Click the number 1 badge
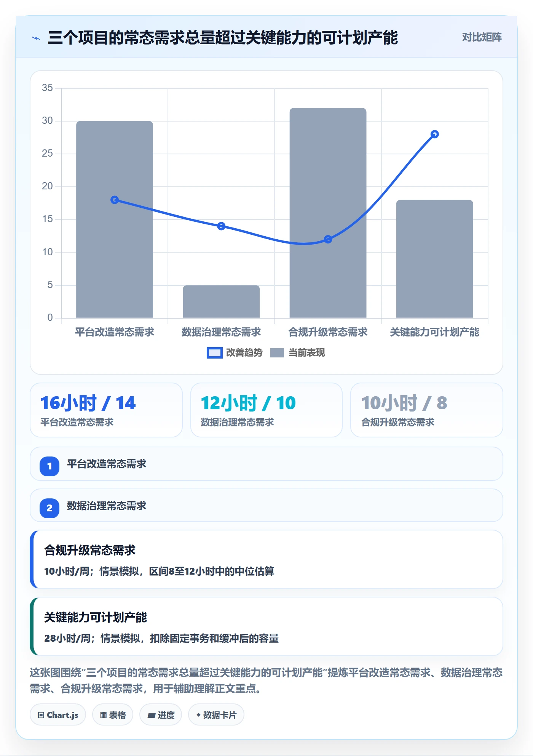This screenshot has height=756, width=533. point(49,466)
